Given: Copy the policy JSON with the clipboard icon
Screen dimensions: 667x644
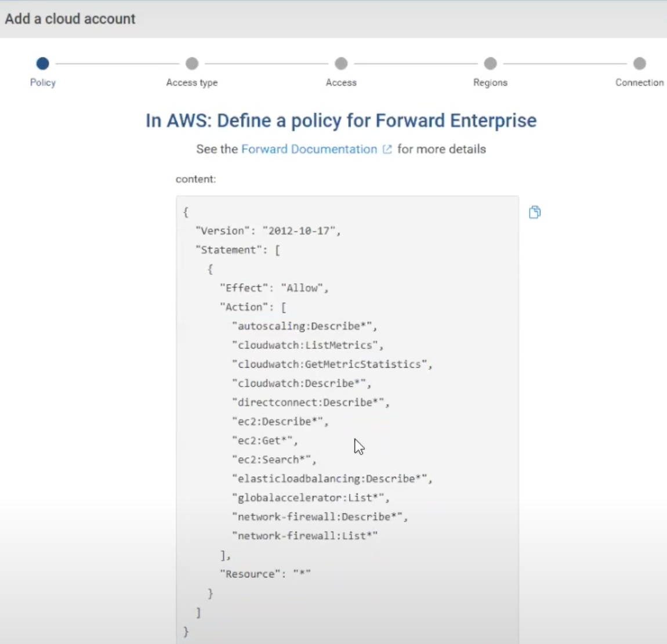Looking at the screenshot, I should (535, 212).
